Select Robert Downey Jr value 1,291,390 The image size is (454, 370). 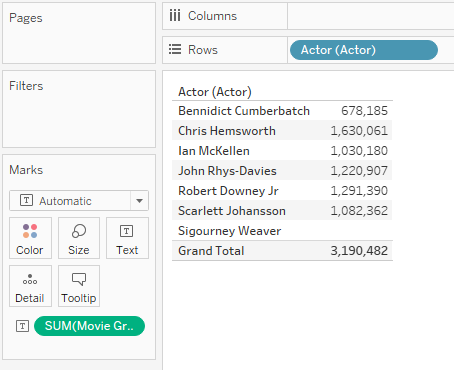(359, 191)
